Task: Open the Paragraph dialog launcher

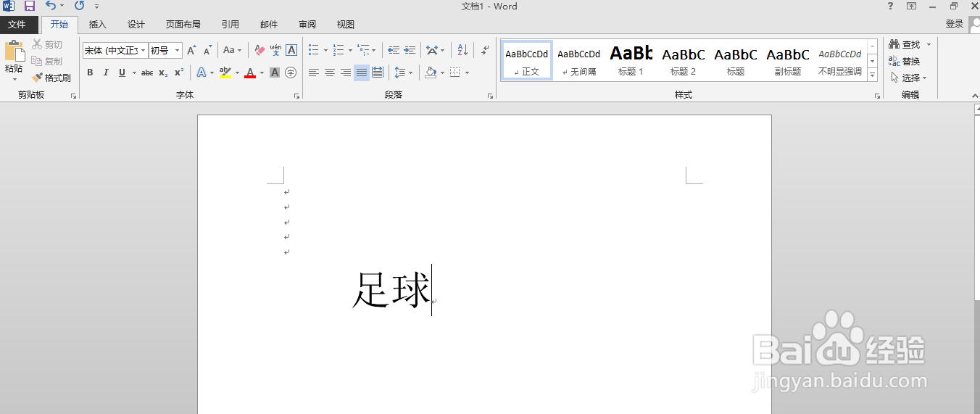Action: [490, 96]
